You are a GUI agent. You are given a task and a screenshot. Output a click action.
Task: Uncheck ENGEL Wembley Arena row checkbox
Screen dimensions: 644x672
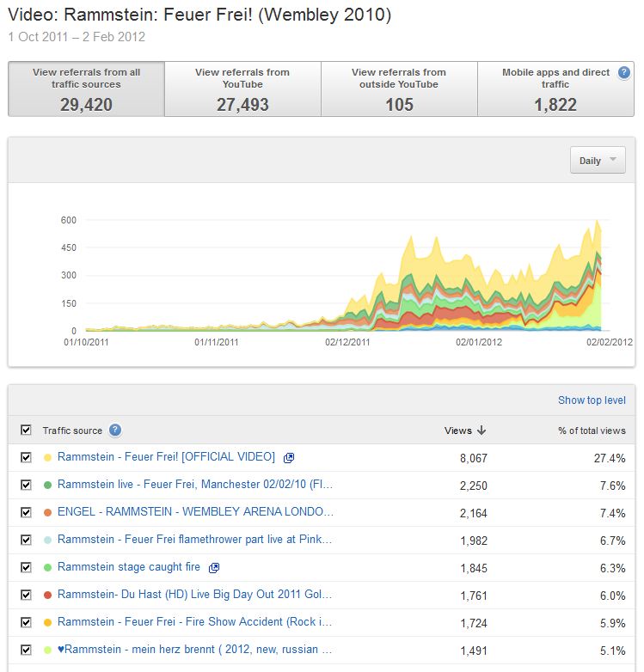(26, 512)
